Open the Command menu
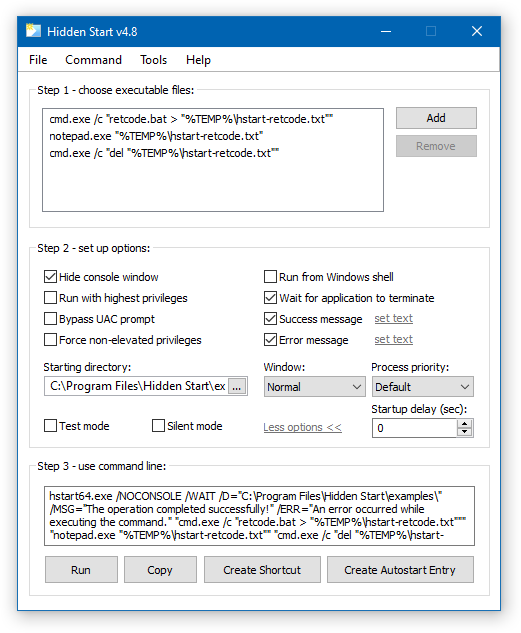 (x=93, y=60)
